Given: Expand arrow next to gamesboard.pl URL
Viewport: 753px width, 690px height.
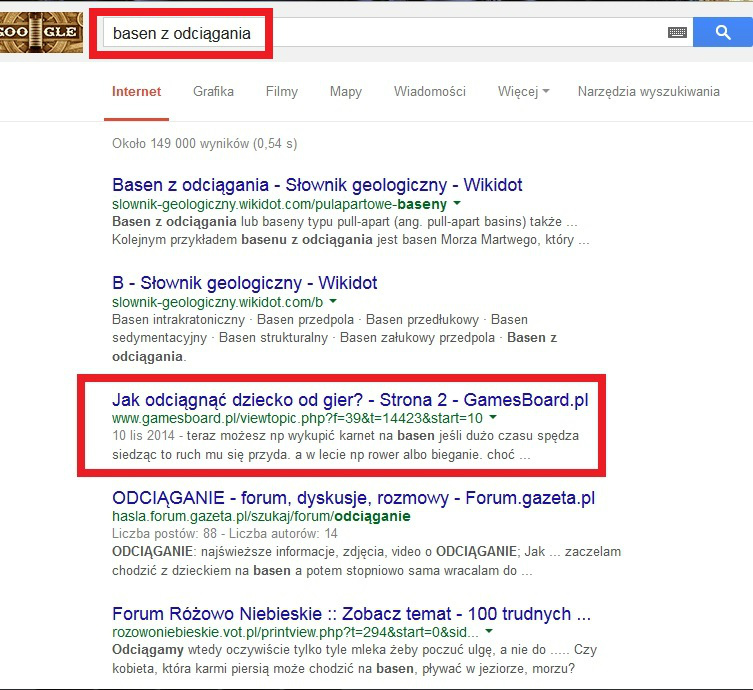Looking at the screenshot, I should [x=493, y=417].
